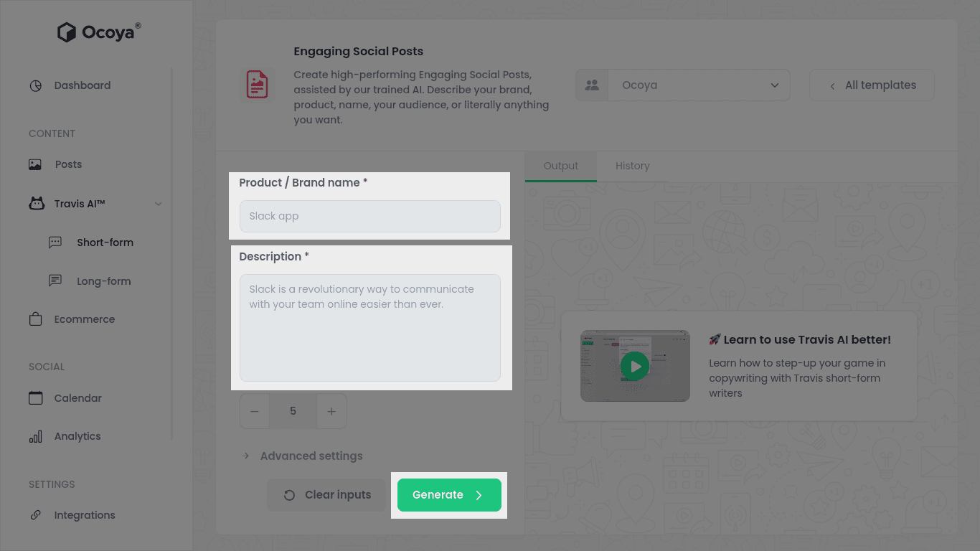The image size is (980, 551).
Task: Focus the Product / Brand name field
Action: [x=369, y=216]
